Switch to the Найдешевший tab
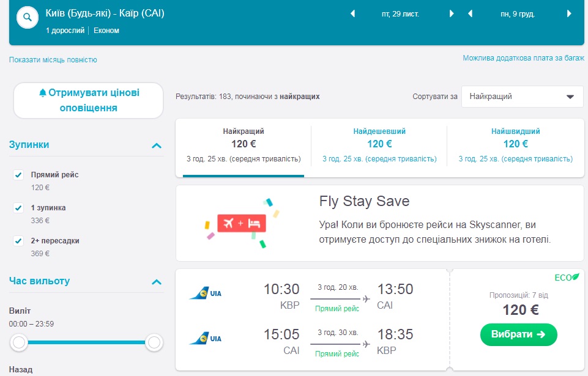 click(379, 144)
